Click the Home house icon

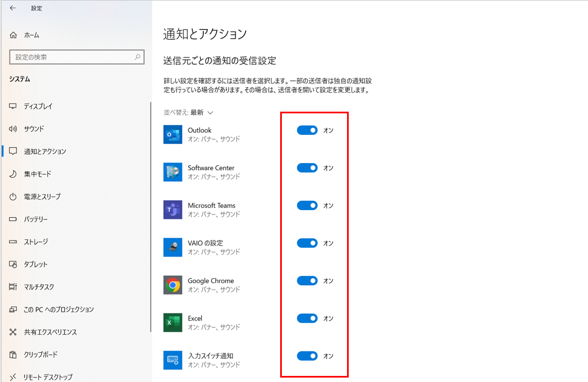point(13,35)
